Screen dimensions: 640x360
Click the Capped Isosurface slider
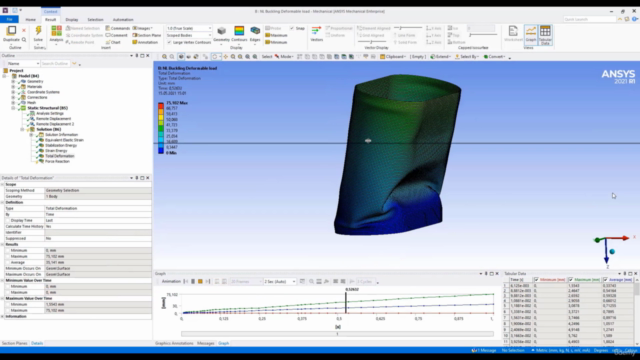coord(483,36)
